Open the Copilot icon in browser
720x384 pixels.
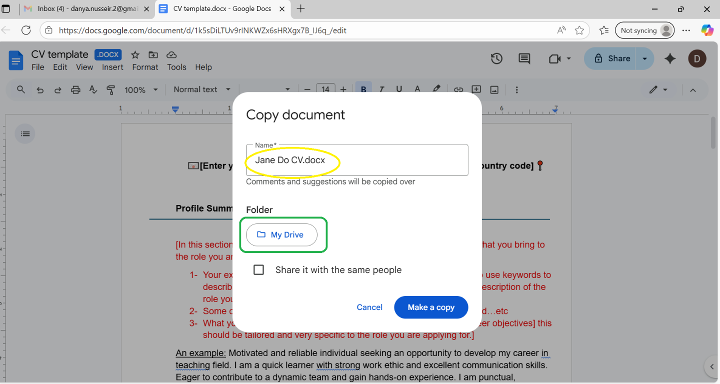tap(707, 30)
